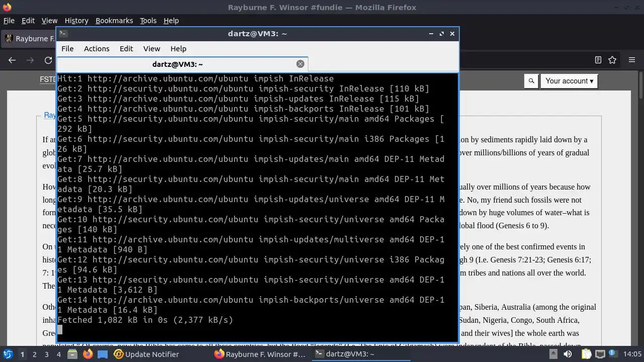Open Firefox History menu
Viewport: 644px width, 362px height.
[x=76, y=21]
